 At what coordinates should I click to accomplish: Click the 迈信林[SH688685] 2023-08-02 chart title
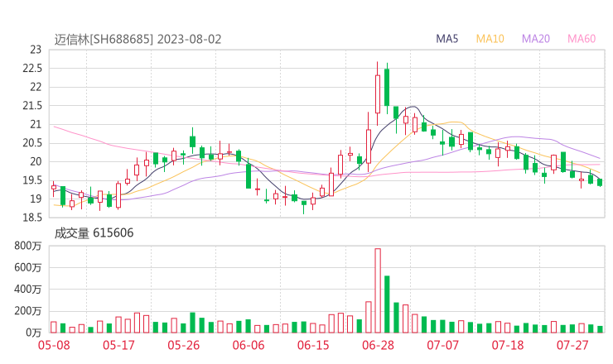tap(138, 39)
